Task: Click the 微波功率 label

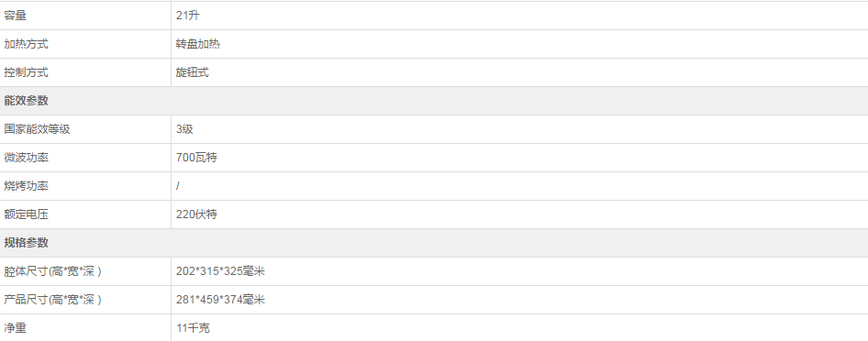Action: coord(26,158)
